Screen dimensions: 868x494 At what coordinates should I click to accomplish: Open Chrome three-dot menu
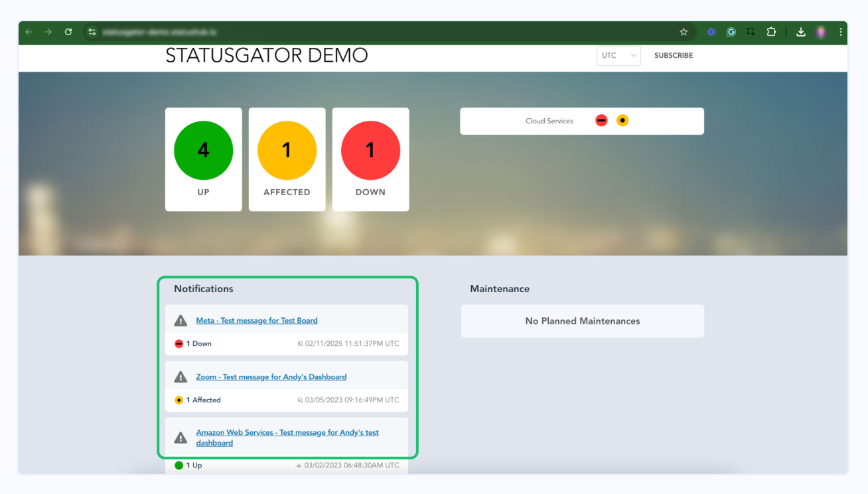841,32
